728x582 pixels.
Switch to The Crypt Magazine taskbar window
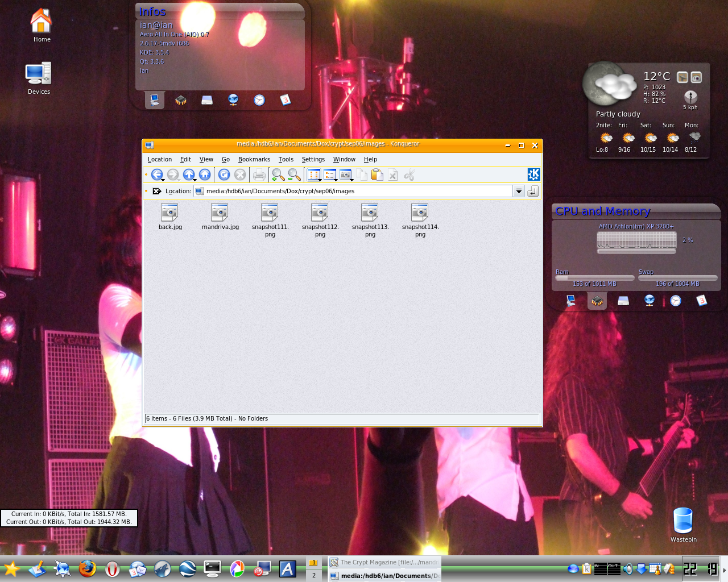(x=384, y=563)
